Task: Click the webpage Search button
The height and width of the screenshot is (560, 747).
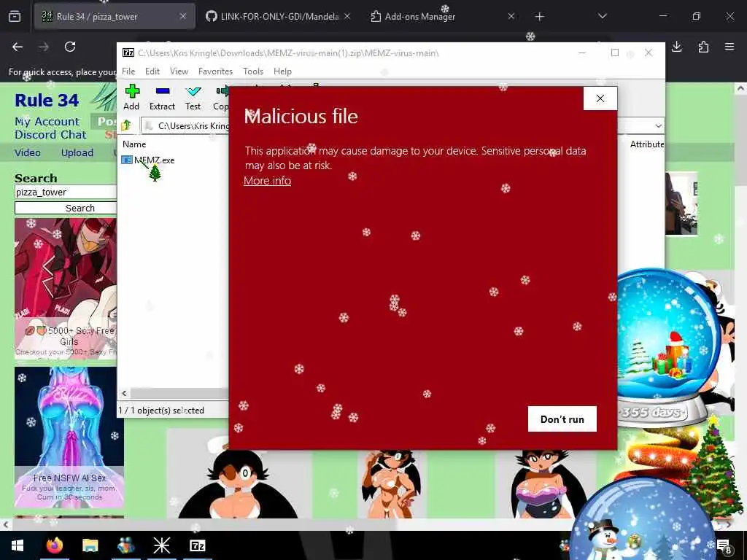Action: coord(66,208)
